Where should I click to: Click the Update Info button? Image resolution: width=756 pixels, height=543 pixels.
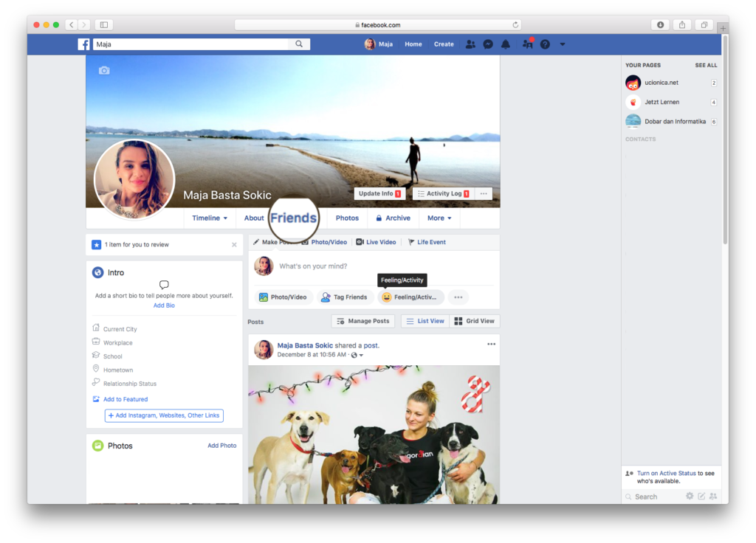[379, 193]
